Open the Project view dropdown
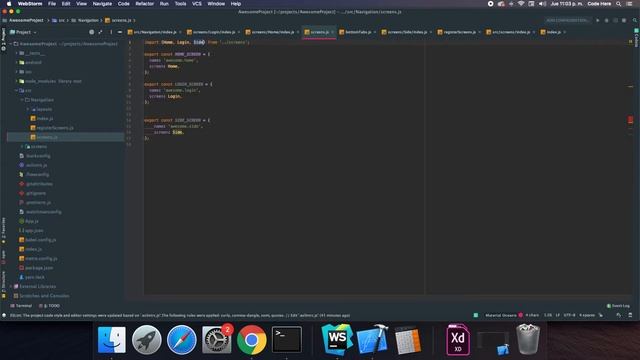Image resolution: width=640 pixels, height=360 pixels. coord(23,32)
